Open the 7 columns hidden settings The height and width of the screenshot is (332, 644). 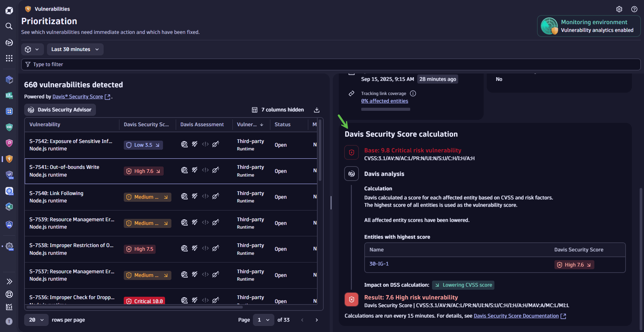[278, 110]
